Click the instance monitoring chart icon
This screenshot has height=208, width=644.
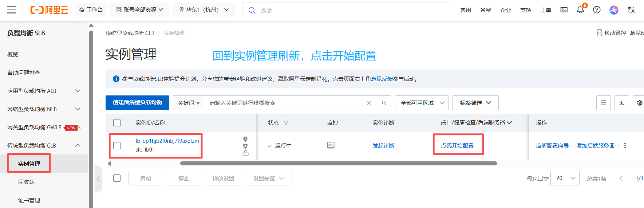click(x=331, y=145)
